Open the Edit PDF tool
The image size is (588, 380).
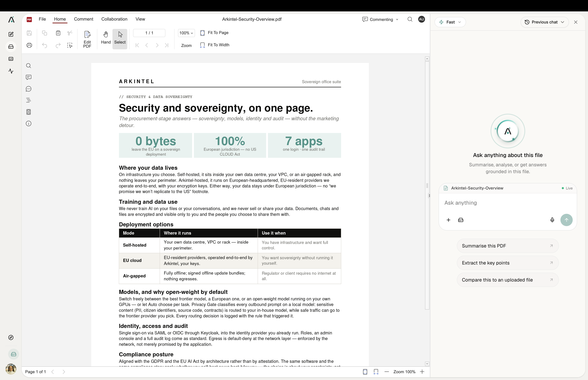click(87, 39)
